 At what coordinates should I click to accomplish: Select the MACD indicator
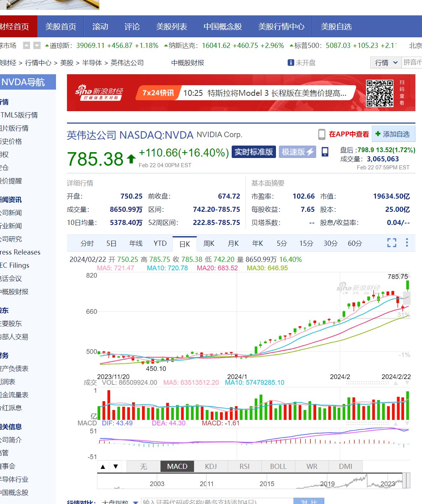click(177, 466)
